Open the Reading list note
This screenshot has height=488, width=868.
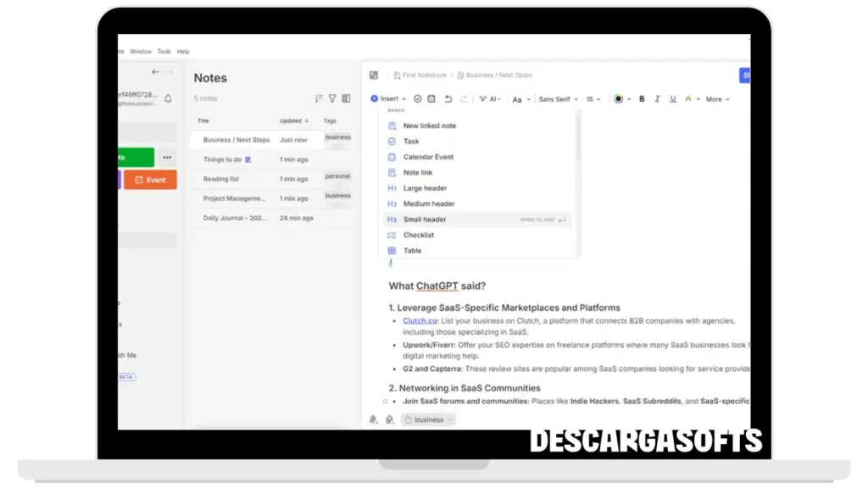tap(221, 179)
